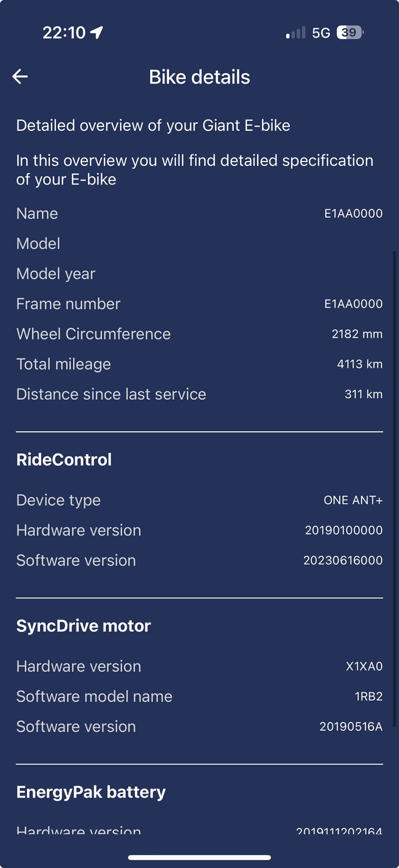This screenshot has width=399, height=868.
Task: Tap the home indicator bar at bottom
Action: click(x=200, y=858)
